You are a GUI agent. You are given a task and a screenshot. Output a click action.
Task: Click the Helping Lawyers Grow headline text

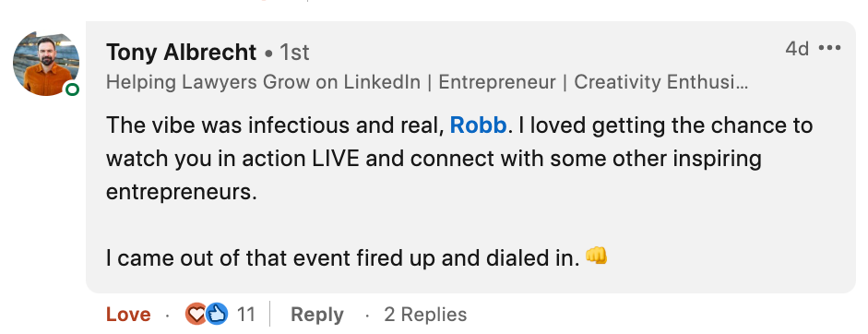click(x=264, y=82)
